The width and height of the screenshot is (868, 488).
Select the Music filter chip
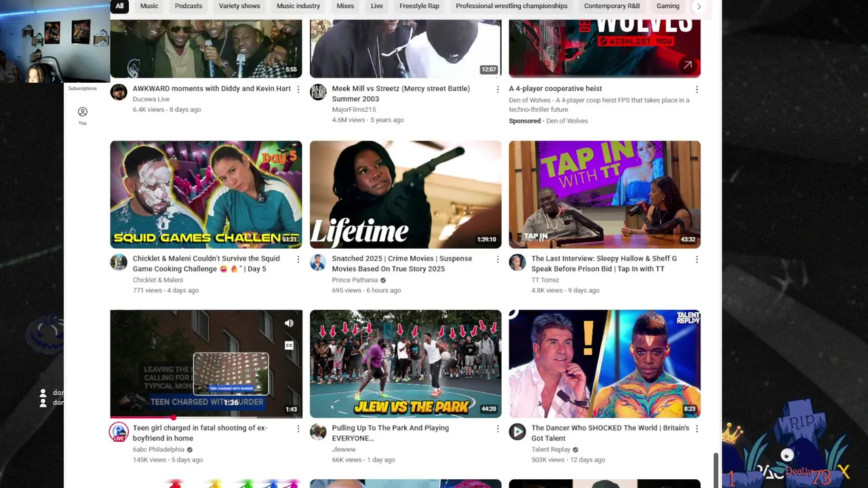(149, 6)
